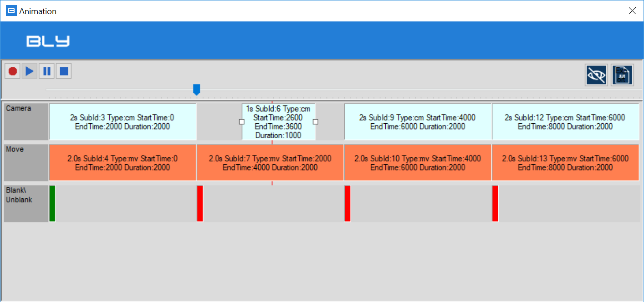The width and height of the screenshot is (644, 302).
Task: Select move clip SubId:4
Action: tap(123, 163)
